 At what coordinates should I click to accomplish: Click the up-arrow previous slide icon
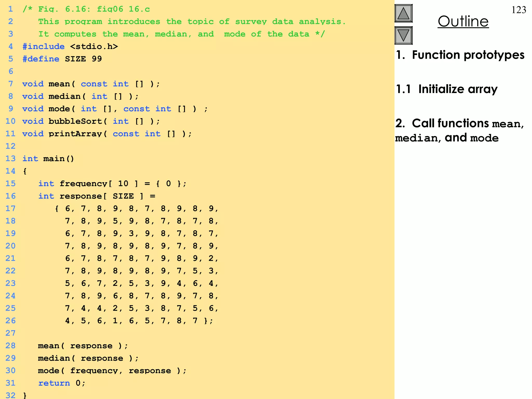tap(403, 14)
